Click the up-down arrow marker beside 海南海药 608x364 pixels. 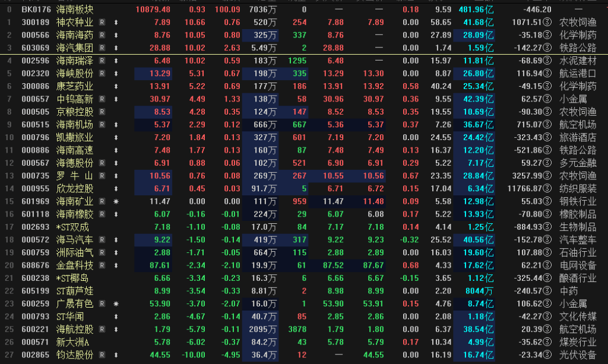[x=115, y=35]
